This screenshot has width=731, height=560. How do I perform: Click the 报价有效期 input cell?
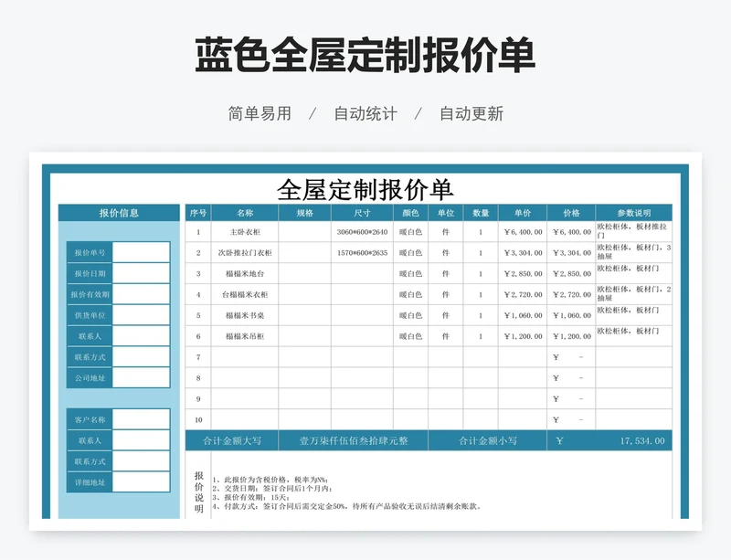[x=141, y=294]
